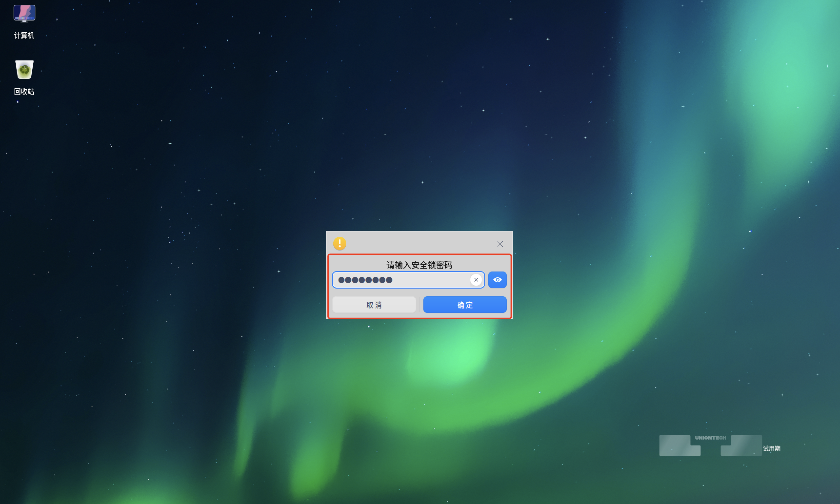Focus the security lock password field
Viewport: 840px width, 504px height.
coord(408,280)
